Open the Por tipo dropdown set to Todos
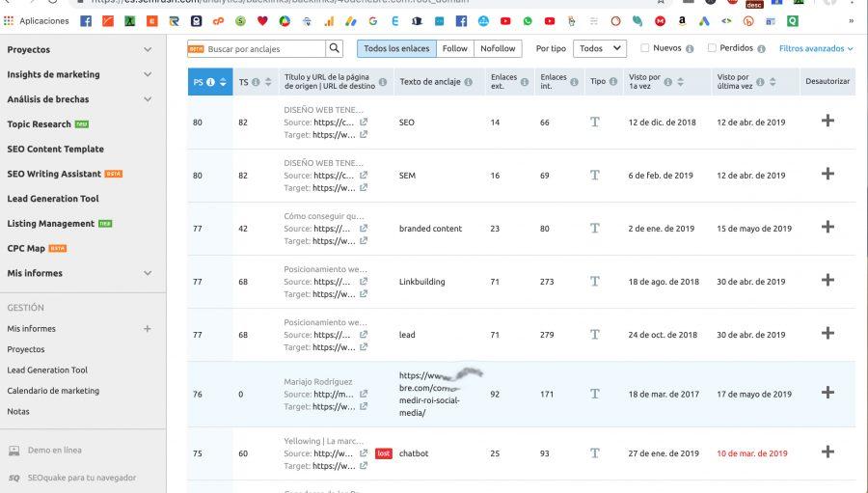Screen dimensions: 868x493 point(599,48)
